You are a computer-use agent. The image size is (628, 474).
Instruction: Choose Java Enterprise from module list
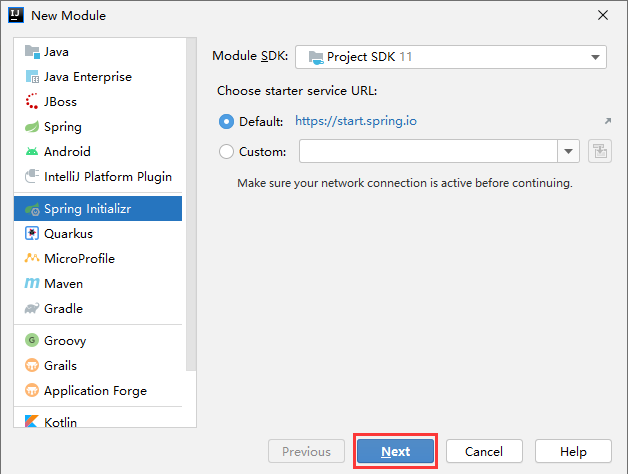click(87, 76)
